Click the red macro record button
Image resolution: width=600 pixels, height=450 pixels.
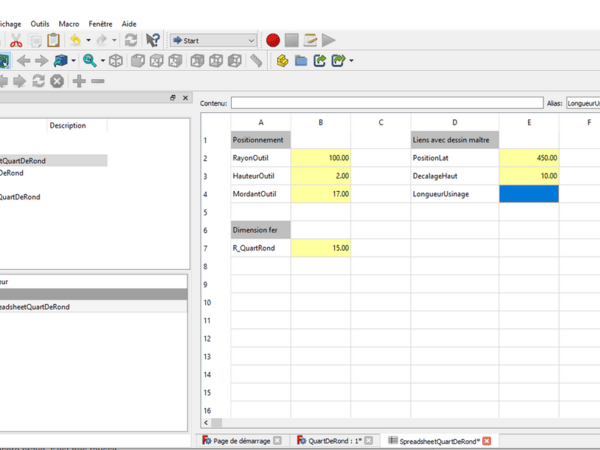[x=273, y=40]
